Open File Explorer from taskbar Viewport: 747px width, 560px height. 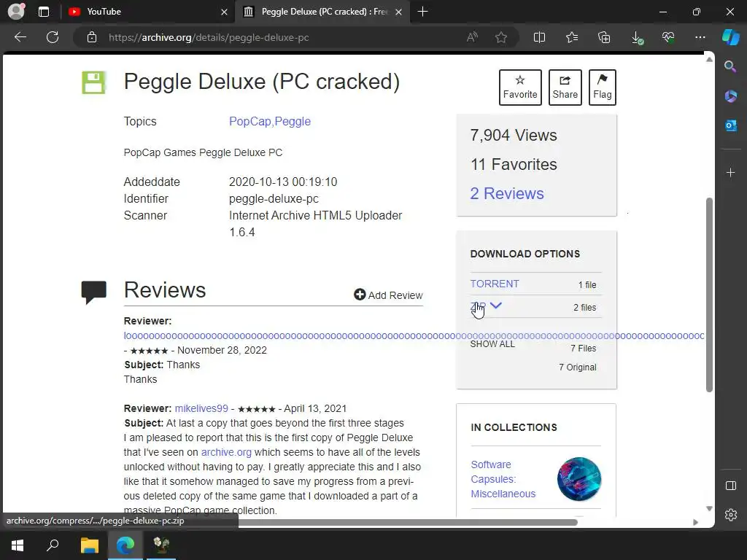[x=89, y=545]
